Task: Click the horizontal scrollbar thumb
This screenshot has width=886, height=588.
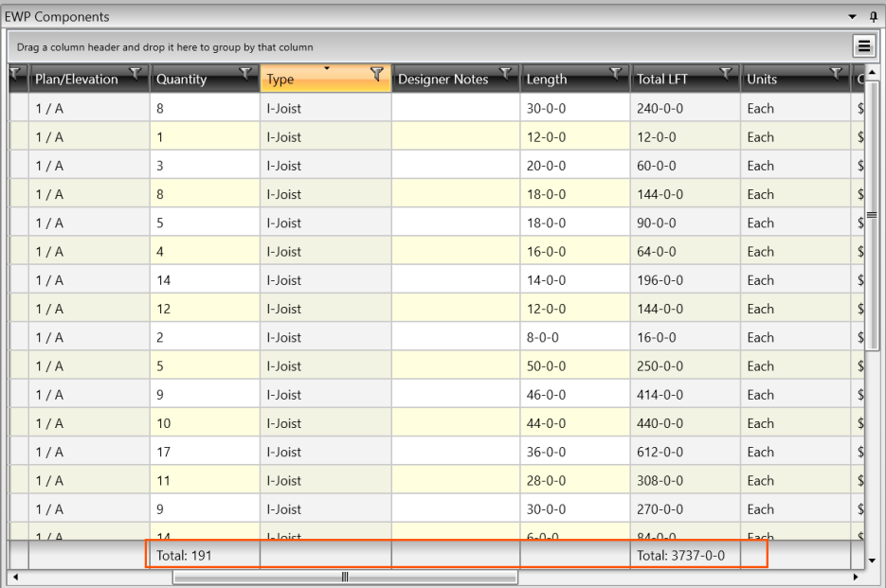Action: 345,577
